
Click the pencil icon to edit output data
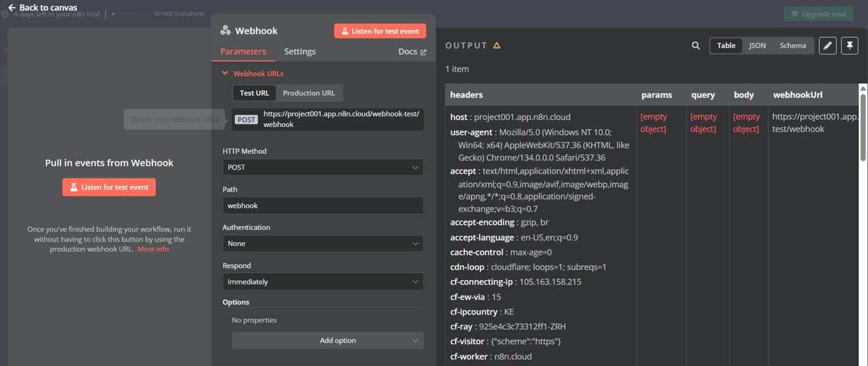point(827,45)
